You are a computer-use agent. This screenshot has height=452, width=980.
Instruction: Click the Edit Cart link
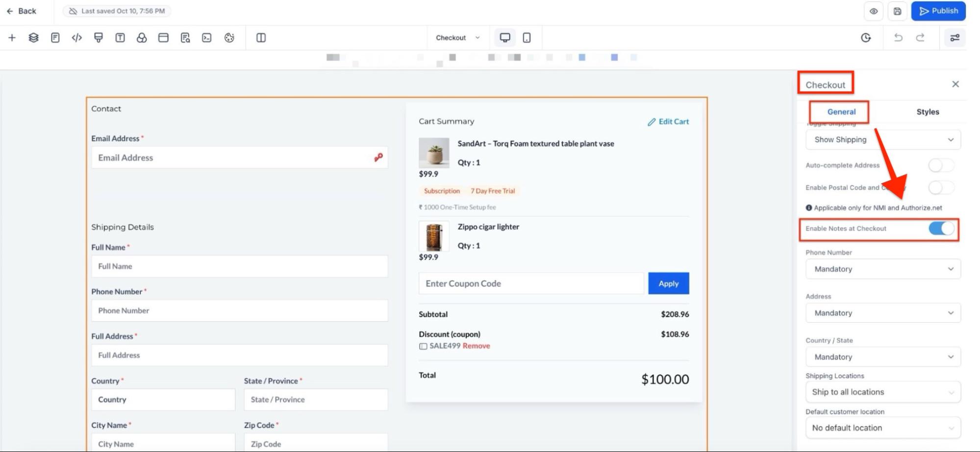[x=668, y=121]
